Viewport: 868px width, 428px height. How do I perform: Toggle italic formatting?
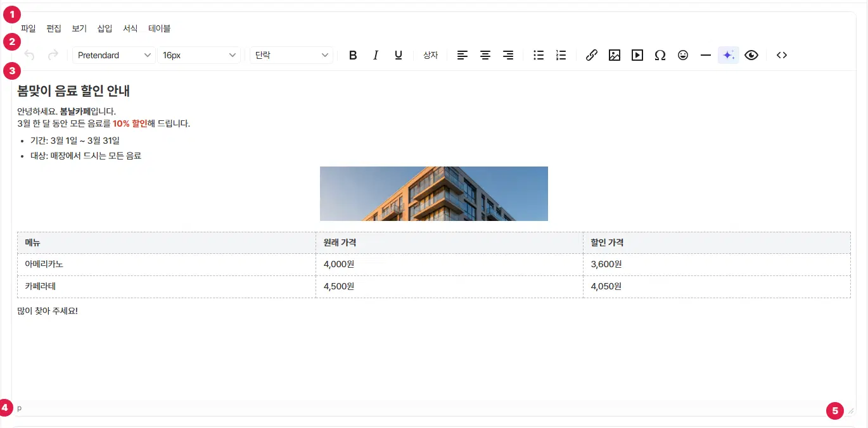pos(376,55)
